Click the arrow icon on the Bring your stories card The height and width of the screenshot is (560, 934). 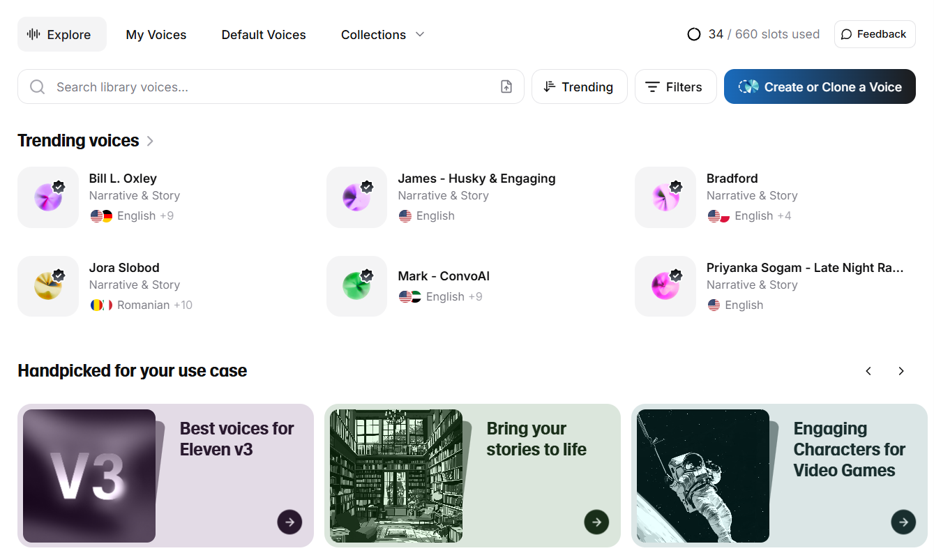point(596,522)
